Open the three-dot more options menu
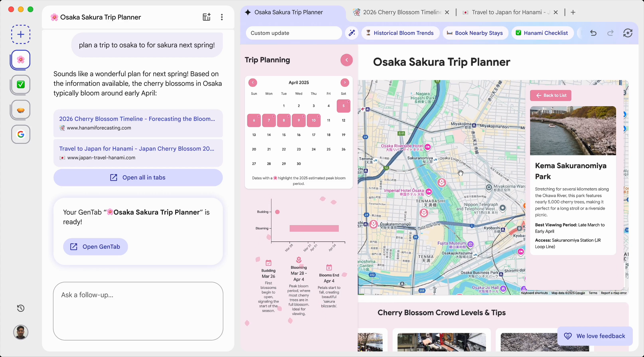This screenshot has width=644, height=357. click(x=222, y=17)
